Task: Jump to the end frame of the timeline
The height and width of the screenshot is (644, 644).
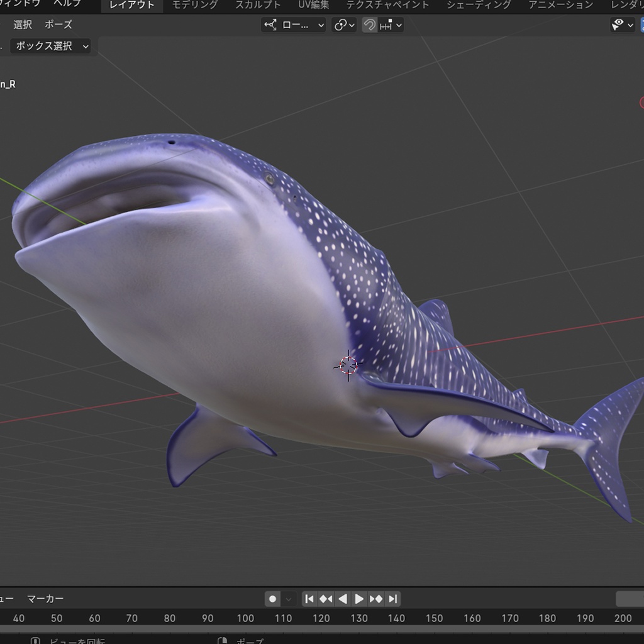Action: click(x=392, y=599)
